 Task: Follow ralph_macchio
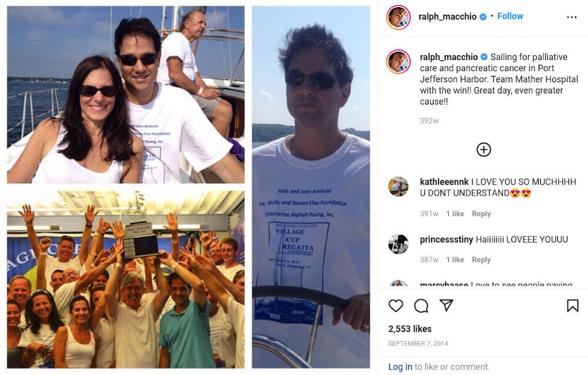pyautogui.click(x=510, y=16)
